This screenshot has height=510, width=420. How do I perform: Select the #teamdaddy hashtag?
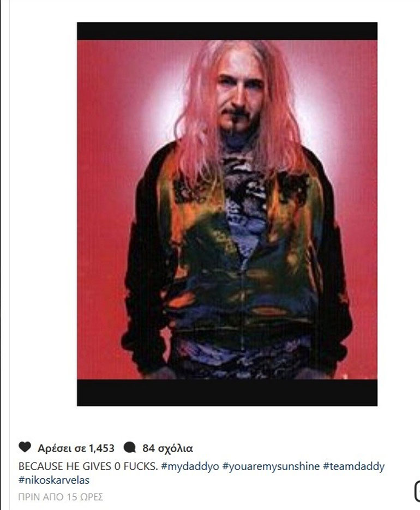[x=353, y=466]
